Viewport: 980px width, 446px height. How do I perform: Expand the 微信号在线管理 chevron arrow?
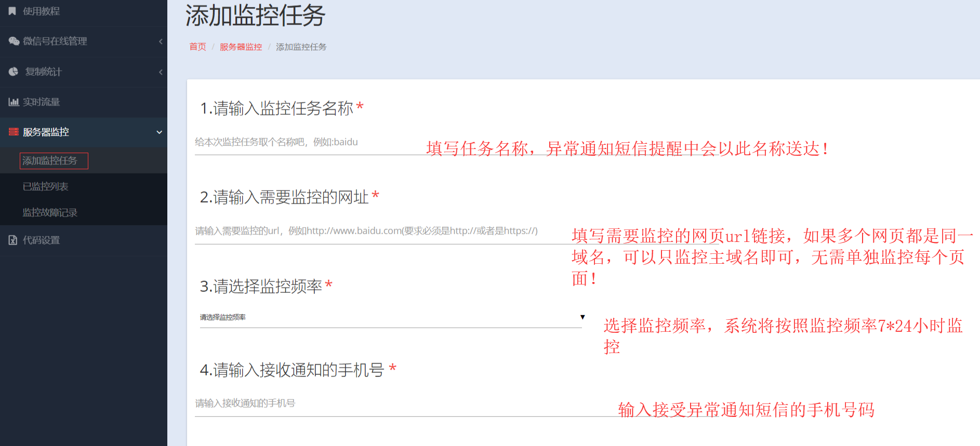(161, 41)
